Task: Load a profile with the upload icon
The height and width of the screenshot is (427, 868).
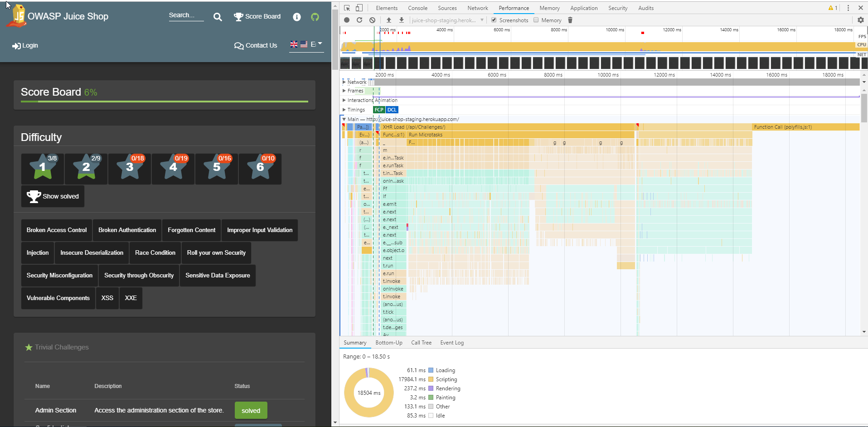Action: pyautogui.click(x=389, y=20)
